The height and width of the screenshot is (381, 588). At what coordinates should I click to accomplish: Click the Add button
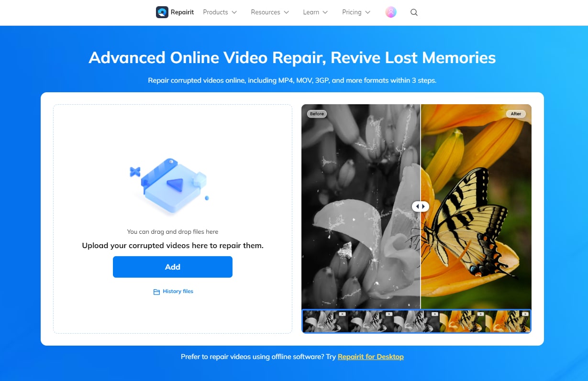click(x=173, y=267)
